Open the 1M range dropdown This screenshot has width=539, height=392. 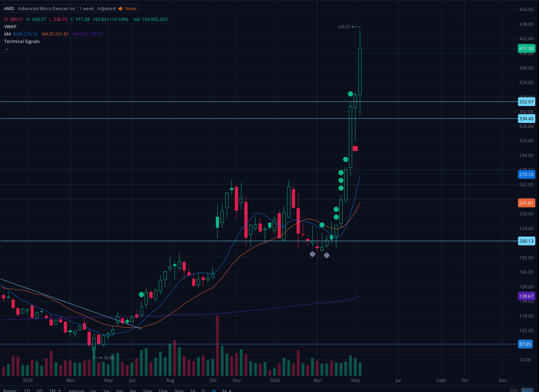pos(55,391)
